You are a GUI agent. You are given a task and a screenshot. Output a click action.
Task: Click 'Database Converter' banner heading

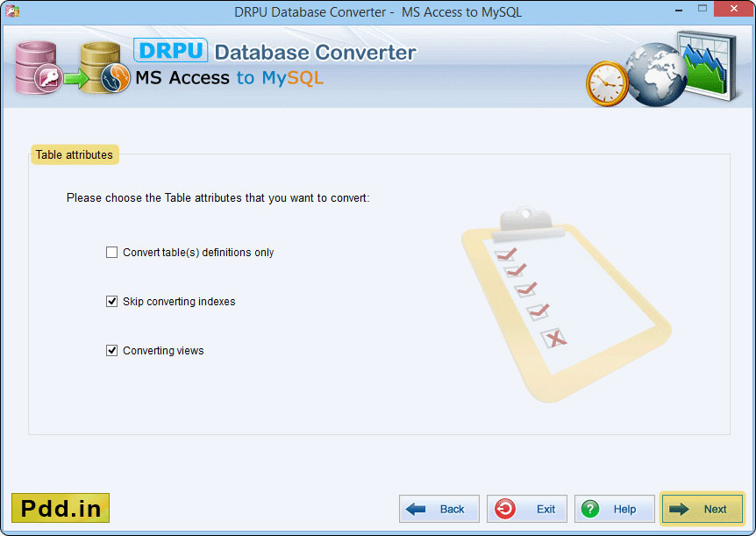point(316,52)
